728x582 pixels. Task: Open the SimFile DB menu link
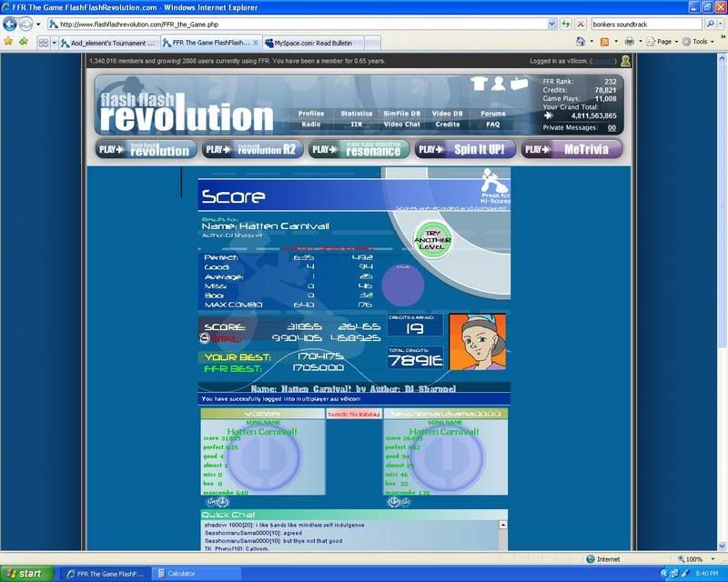[401, 114]
